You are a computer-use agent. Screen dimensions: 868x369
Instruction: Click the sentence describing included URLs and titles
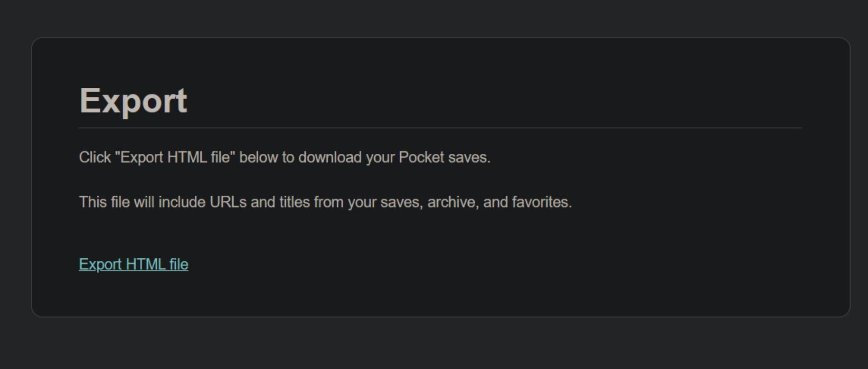(x=325, y=202)
